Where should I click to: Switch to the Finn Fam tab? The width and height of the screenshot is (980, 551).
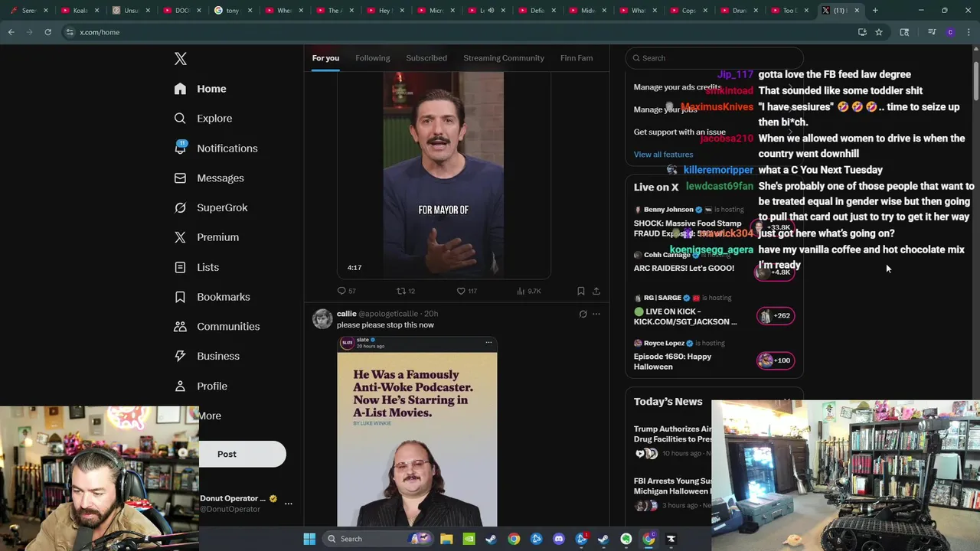pos(577,58)
